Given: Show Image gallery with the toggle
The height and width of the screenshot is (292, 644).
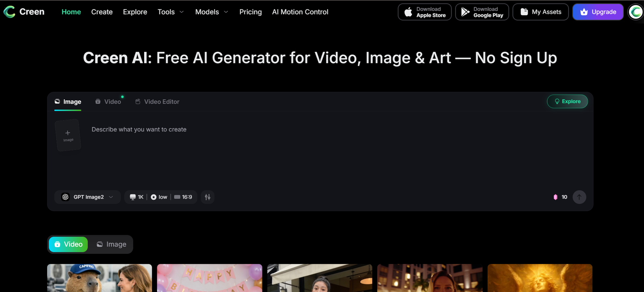Looking at the screenshot, I should click(111, 244).
